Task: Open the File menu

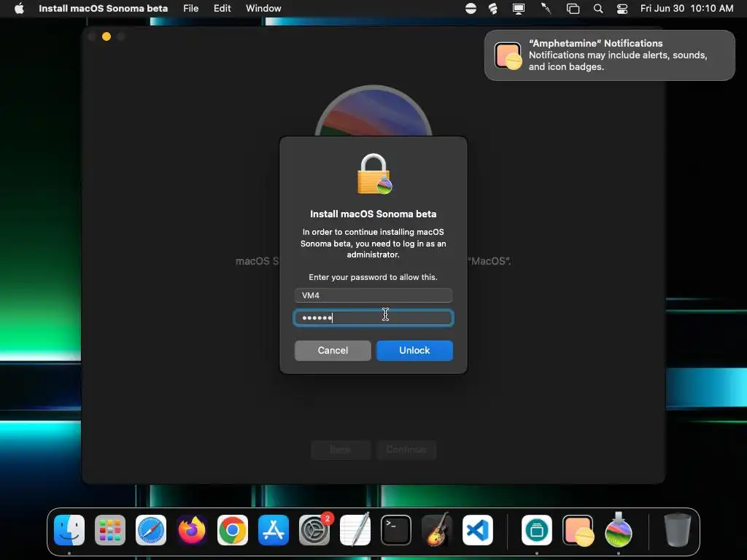Action: tap(190, 8)
